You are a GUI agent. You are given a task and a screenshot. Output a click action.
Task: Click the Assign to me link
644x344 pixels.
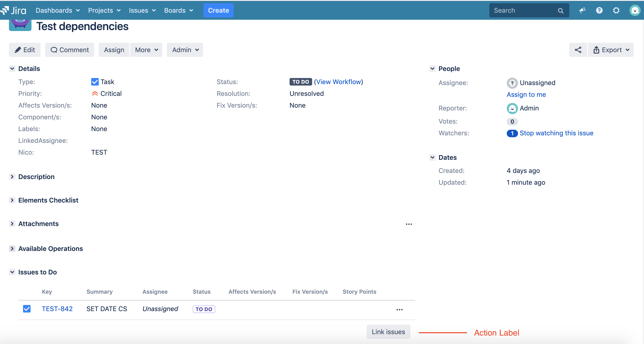526,94
